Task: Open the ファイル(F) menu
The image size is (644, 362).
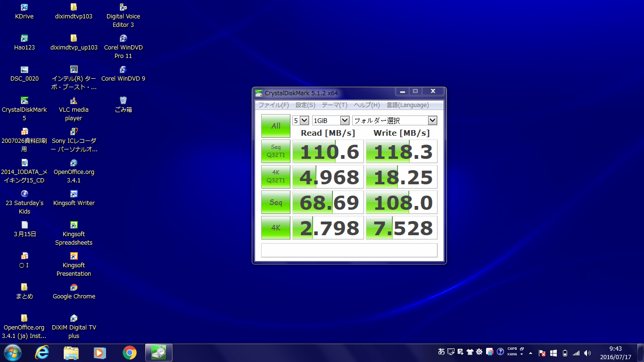Action: pos(273,105)
